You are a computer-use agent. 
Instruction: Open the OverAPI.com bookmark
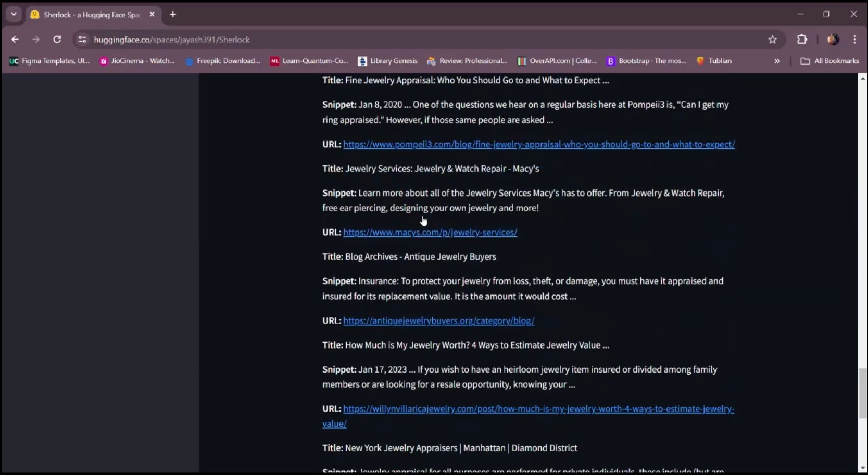pos(557,61)
